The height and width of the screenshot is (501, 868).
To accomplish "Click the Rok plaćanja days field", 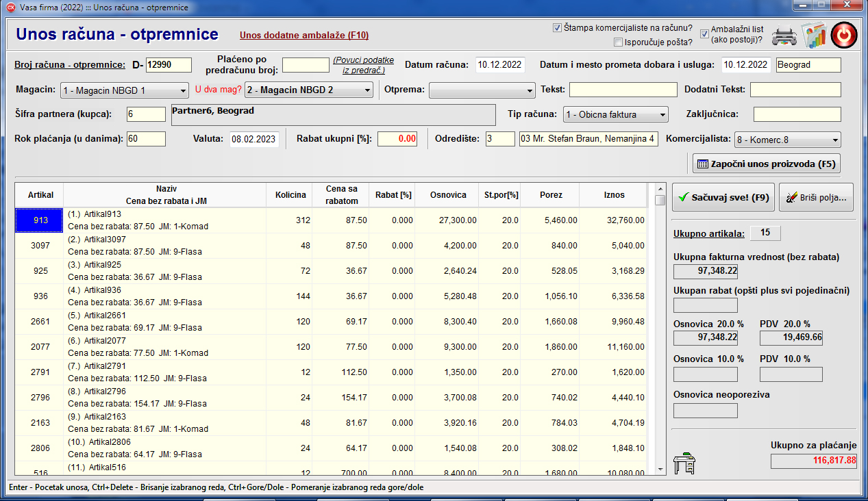I will pos(146,139).
